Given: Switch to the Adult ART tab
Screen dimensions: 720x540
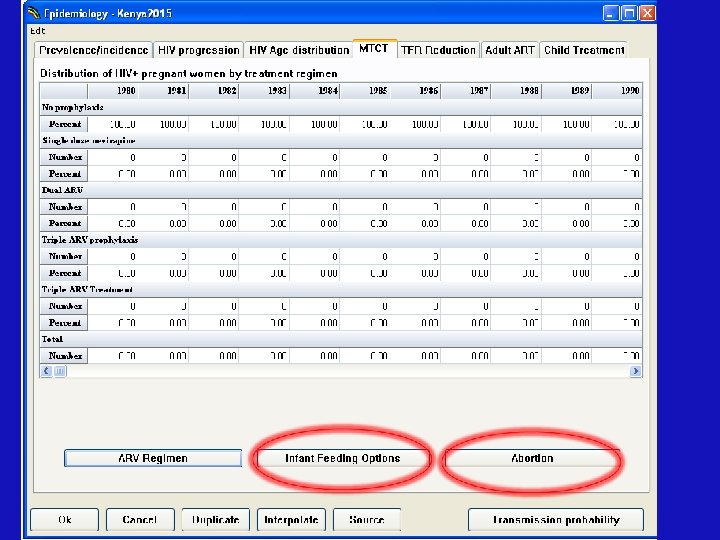Looking at the screenshot, I should pos(510,50).
